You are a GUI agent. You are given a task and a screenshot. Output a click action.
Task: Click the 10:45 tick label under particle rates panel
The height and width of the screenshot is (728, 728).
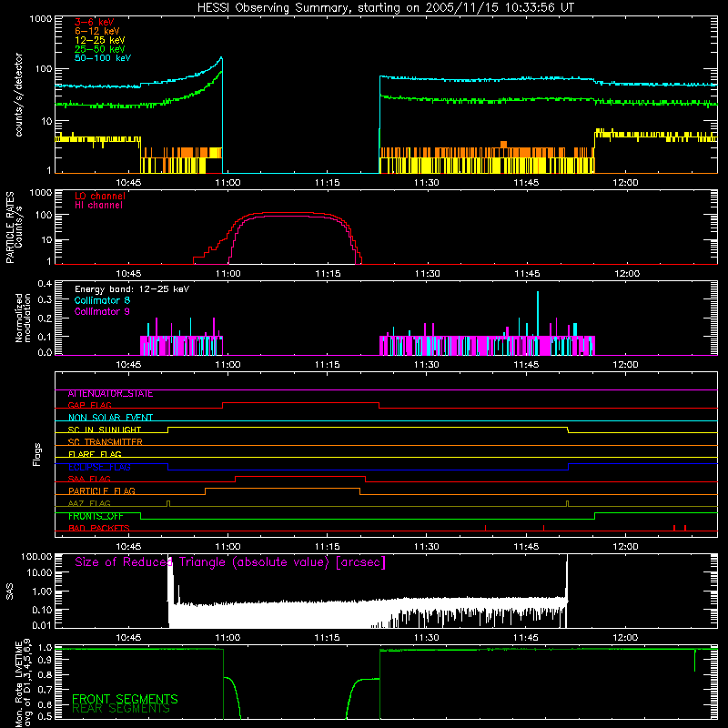[128, 274]
